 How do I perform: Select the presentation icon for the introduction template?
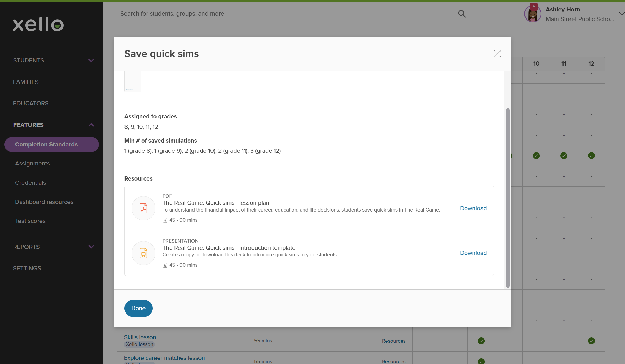[143, 253]
